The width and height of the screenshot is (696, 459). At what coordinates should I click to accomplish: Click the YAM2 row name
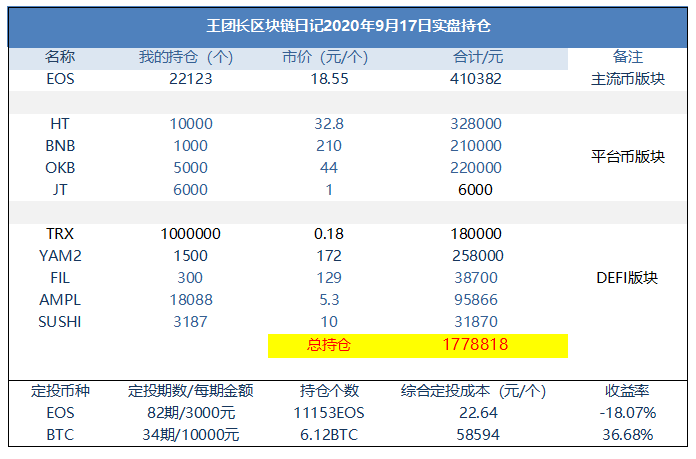(60, 256)
